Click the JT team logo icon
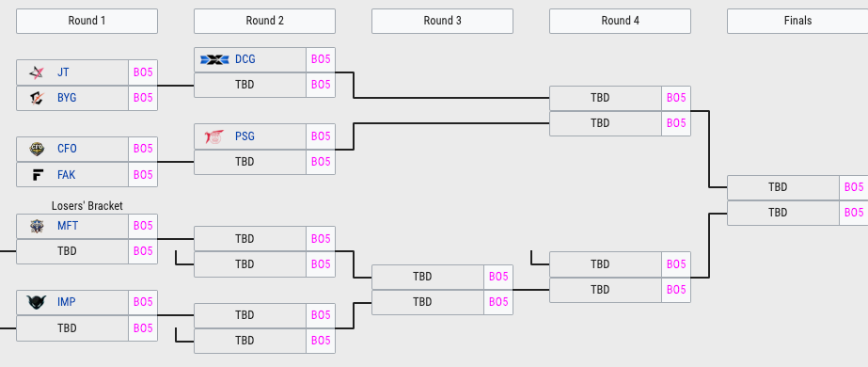This screenshot has width=868, height=367. (37, 72)
